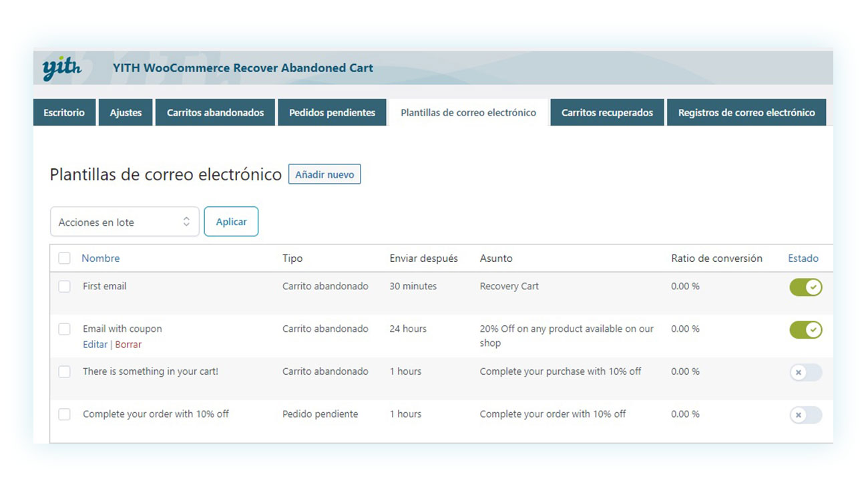
Task: Click the Añadir nuevo button
Action: point(324,174)
